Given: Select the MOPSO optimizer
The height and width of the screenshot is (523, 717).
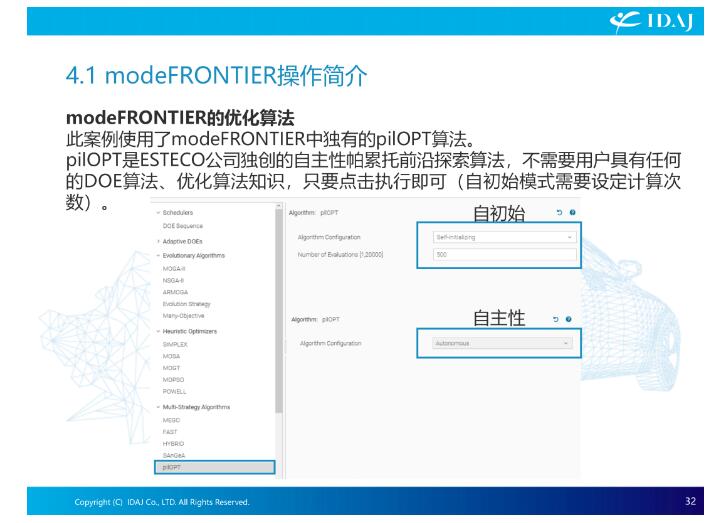Looking at the screenshot, I should 173,380.
